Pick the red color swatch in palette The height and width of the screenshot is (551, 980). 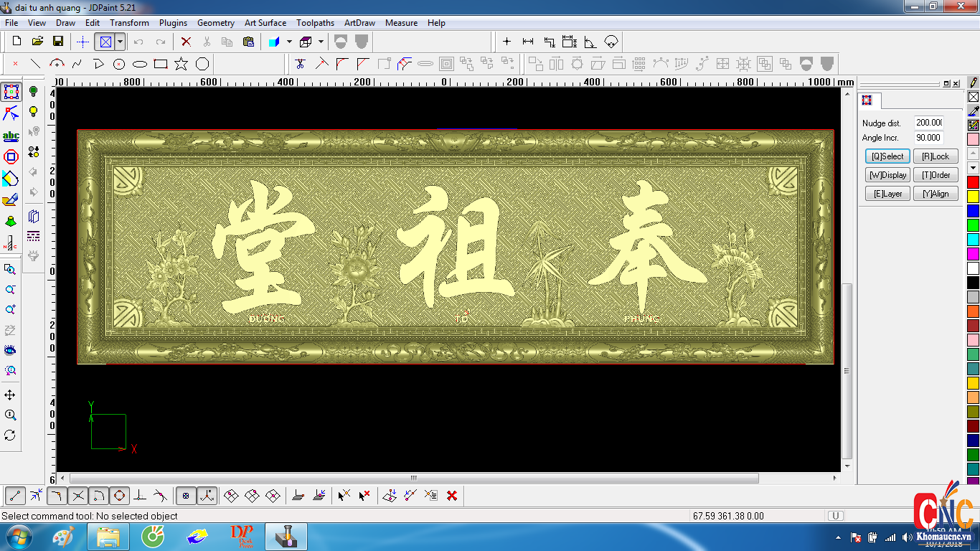[974, 182]
